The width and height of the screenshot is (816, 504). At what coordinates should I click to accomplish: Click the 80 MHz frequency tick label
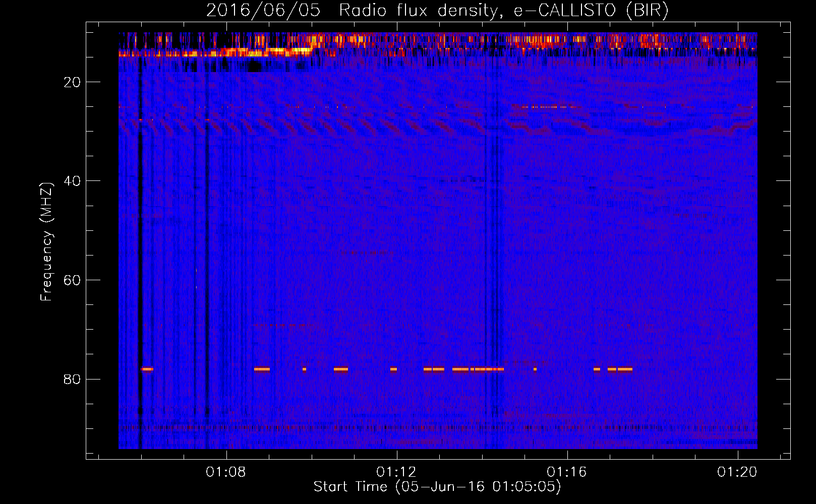[x=72, y=379]
